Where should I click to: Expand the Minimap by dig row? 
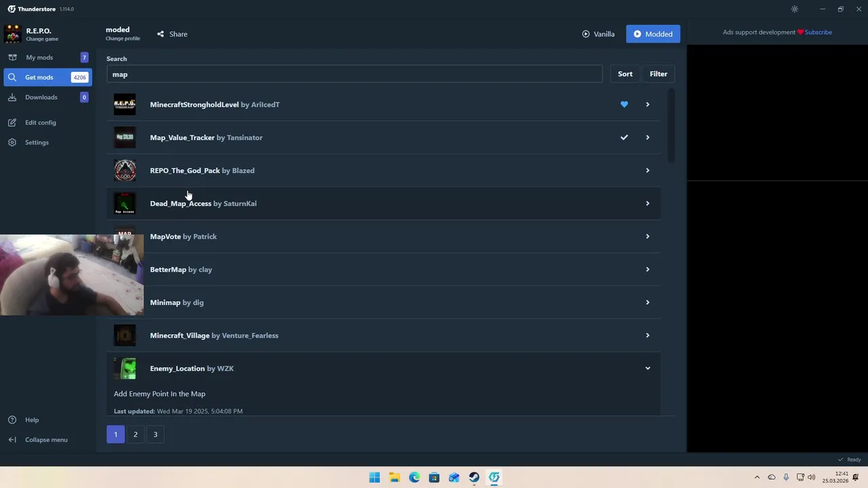click(x=648, y=302)
